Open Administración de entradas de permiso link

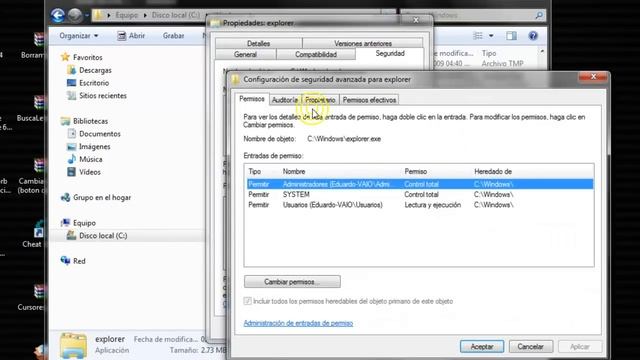pos(298,323)
